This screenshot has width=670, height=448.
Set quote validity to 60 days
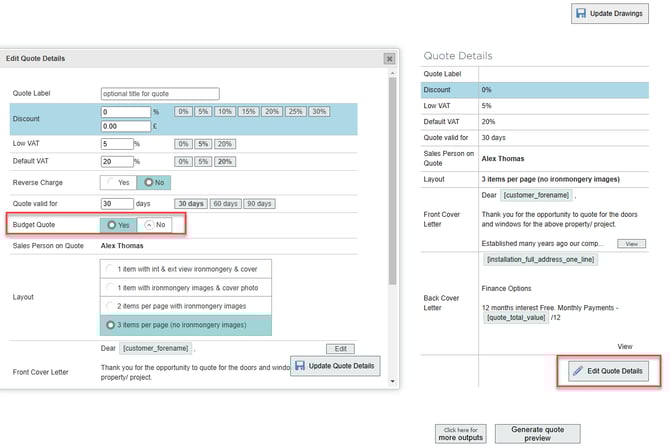[223, 203]
